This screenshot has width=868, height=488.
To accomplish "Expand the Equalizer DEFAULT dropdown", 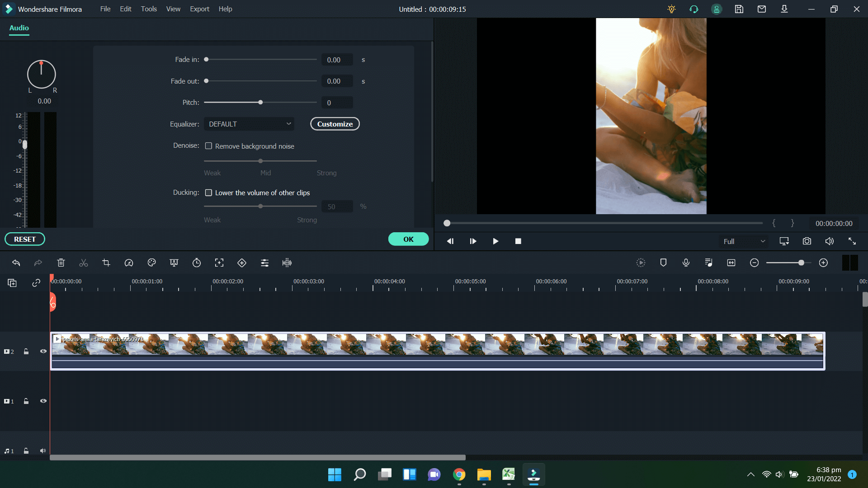I will [249, 124].
